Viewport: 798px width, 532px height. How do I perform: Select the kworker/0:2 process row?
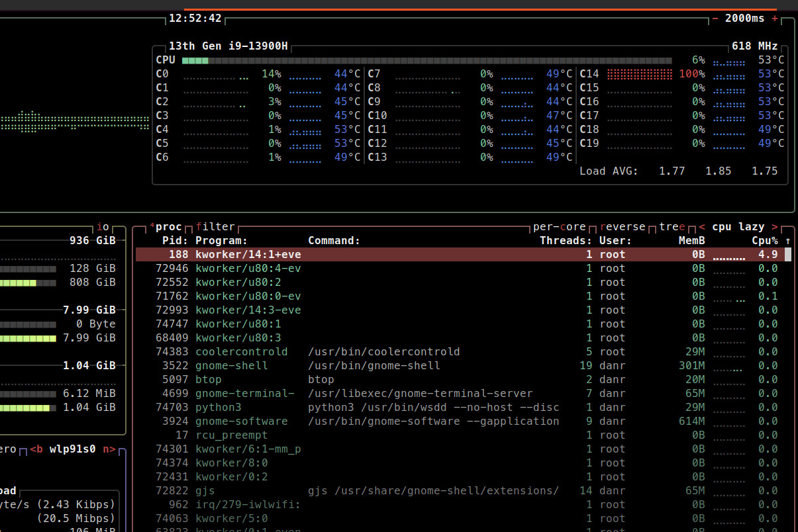(x=460, y=476)
